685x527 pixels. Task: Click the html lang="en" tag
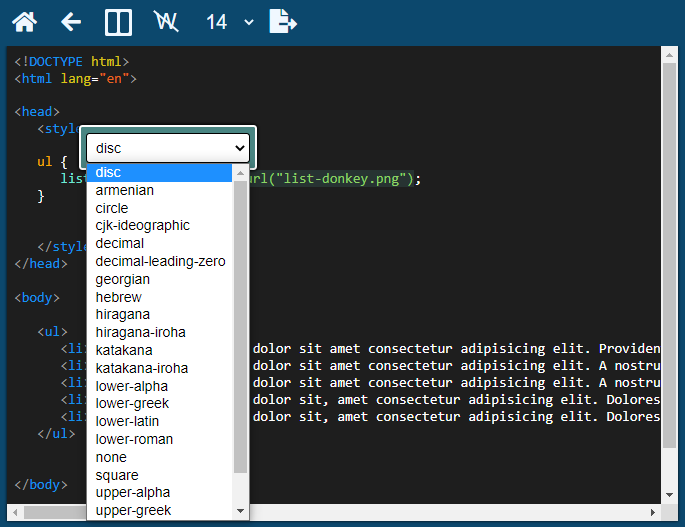point(76,79)
